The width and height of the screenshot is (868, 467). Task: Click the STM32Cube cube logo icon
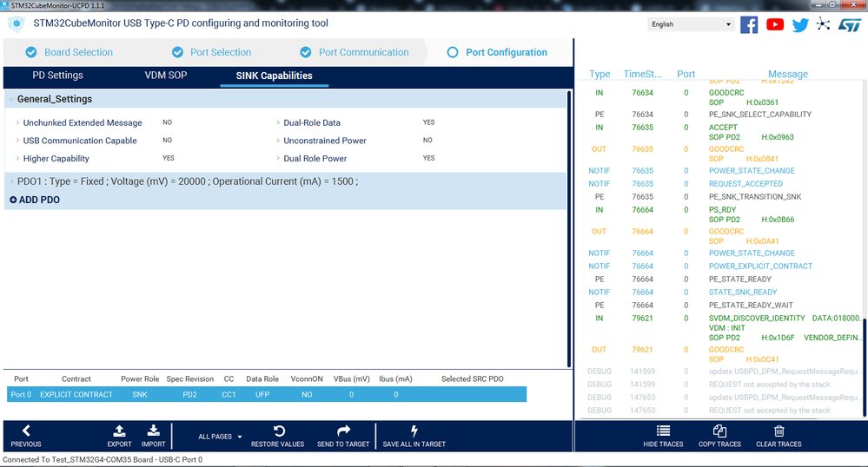click(17, 23)
